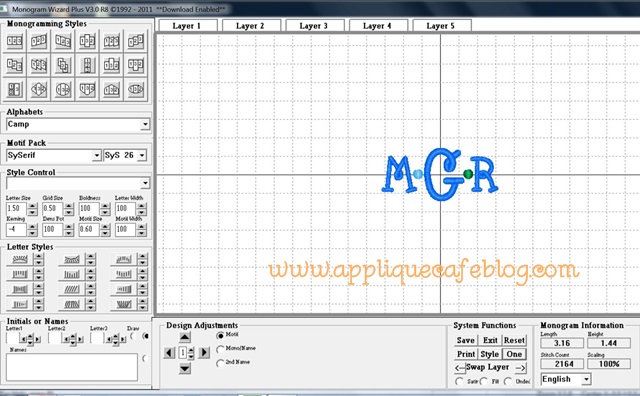Select the Mono/Name radio button
Viewport: 640px width, 396px height.
(x=220, y=349)
